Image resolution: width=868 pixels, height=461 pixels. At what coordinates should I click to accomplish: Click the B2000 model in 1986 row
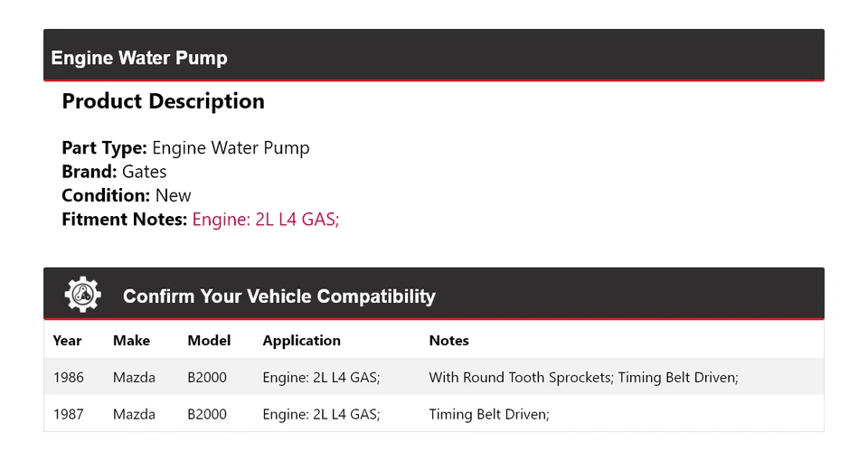pyautogui.click(x=207, y=377)
